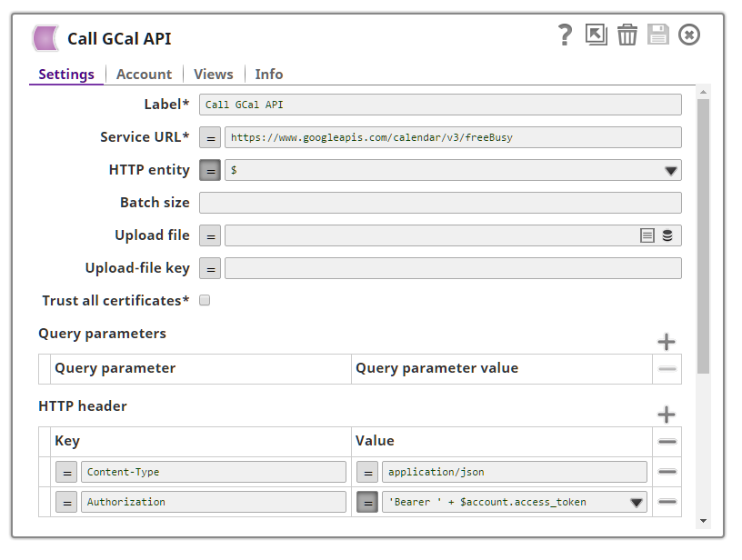Toggle expression for Authorization key
Screen dimensions: 742x560
(66, 502)
